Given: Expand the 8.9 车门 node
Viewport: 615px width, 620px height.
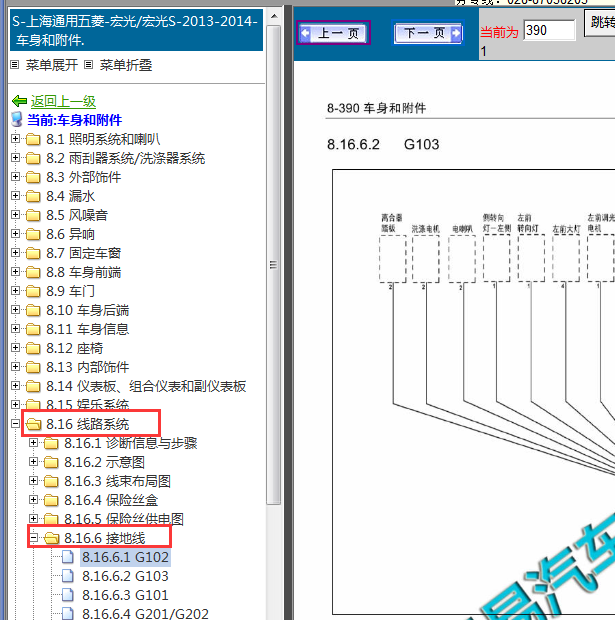Looking at the screenshot, I should [15, 291].
